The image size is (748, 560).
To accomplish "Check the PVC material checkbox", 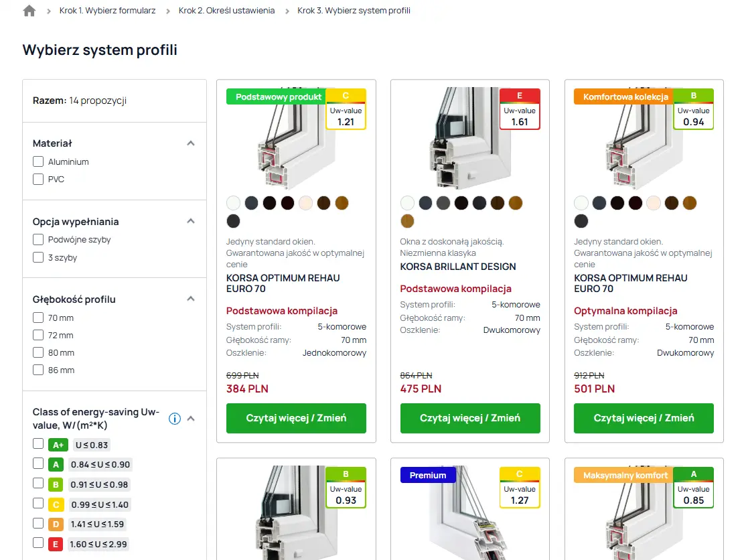I will pyautogui.click(x=38, y=179).
